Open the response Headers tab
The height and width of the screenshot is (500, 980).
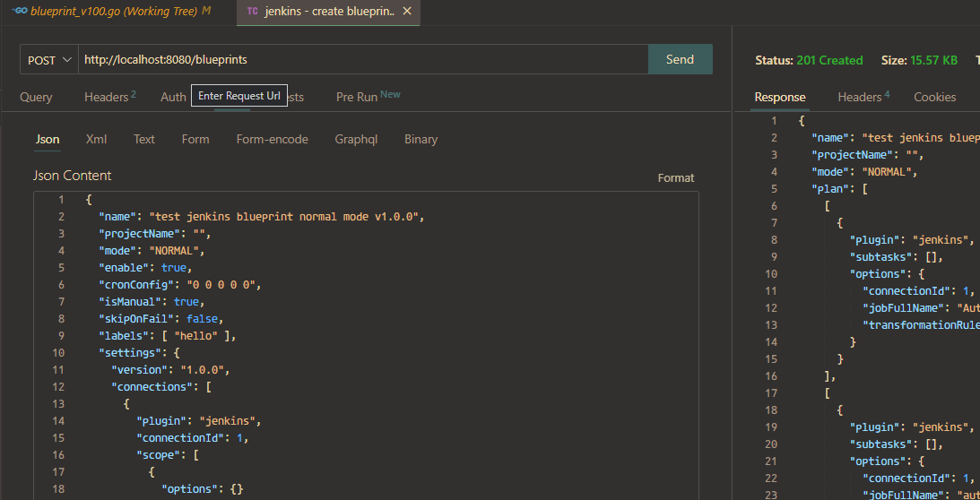click(x=863, y=97)
